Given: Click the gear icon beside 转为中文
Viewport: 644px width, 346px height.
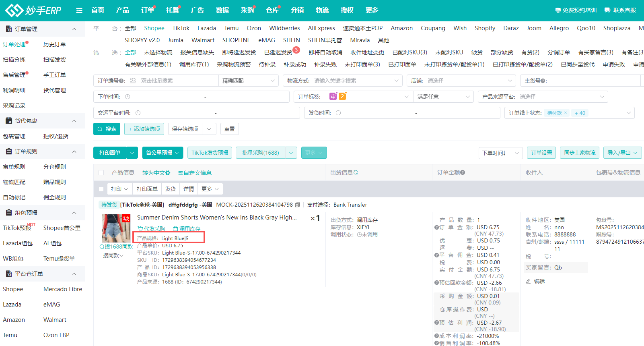Looking at the screenshot, I should click(x=168, y=173).
